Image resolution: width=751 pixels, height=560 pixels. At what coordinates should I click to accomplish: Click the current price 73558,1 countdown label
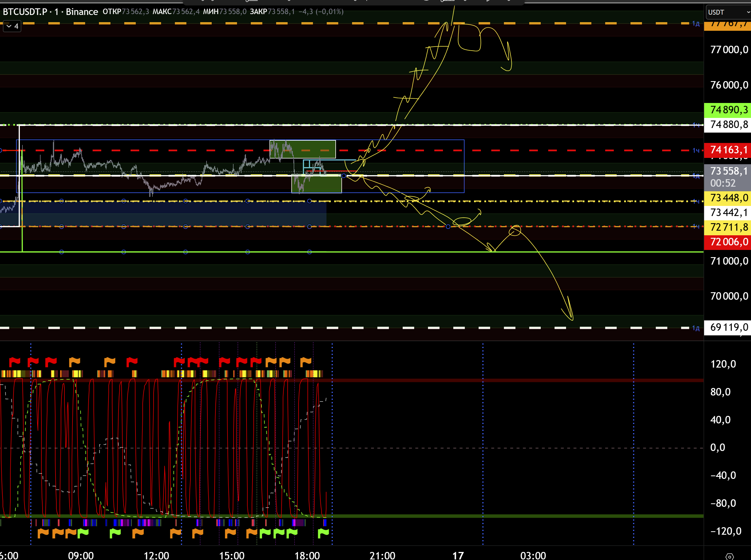(727, 177)
